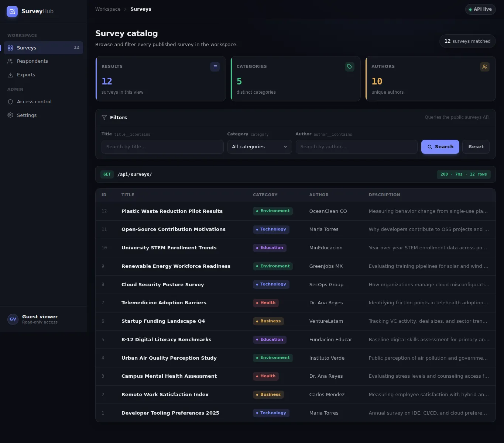Click the CATEGORY column header

pos(265,195)
